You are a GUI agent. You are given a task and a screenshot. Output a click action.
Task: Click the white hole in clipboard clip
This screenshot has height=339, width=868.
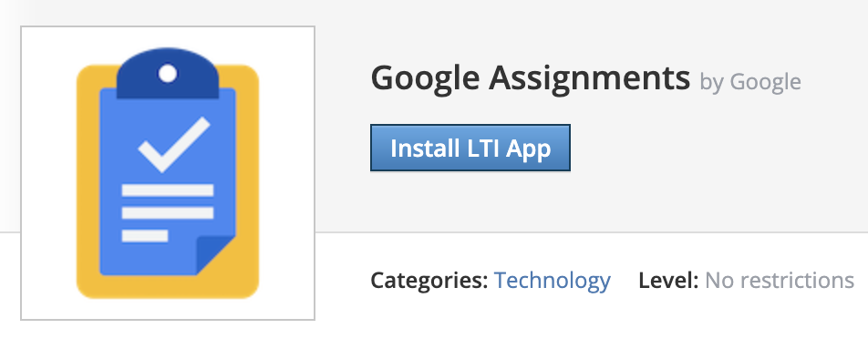(168, 73)
